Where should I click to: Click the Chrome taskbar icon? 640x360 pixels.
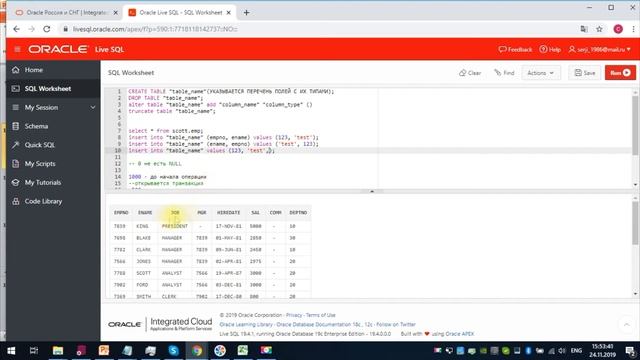[197, 351]
